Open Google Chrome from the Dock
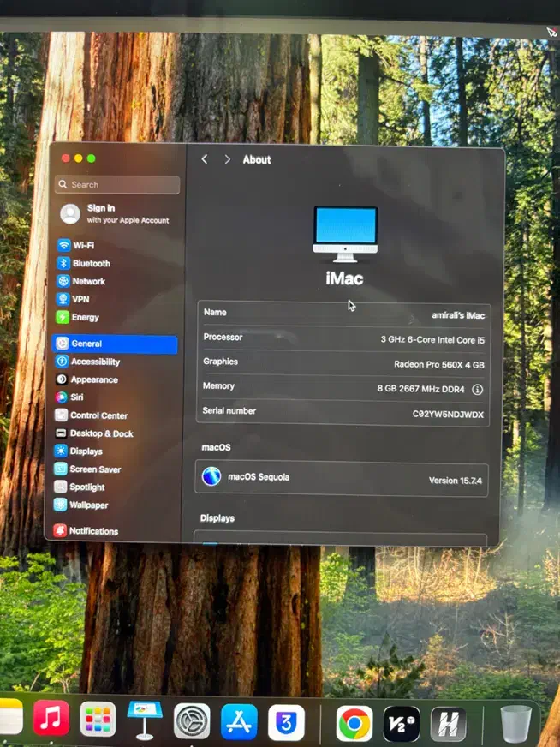This screenshot has height=747, width=560. click(x=354, y=724)
